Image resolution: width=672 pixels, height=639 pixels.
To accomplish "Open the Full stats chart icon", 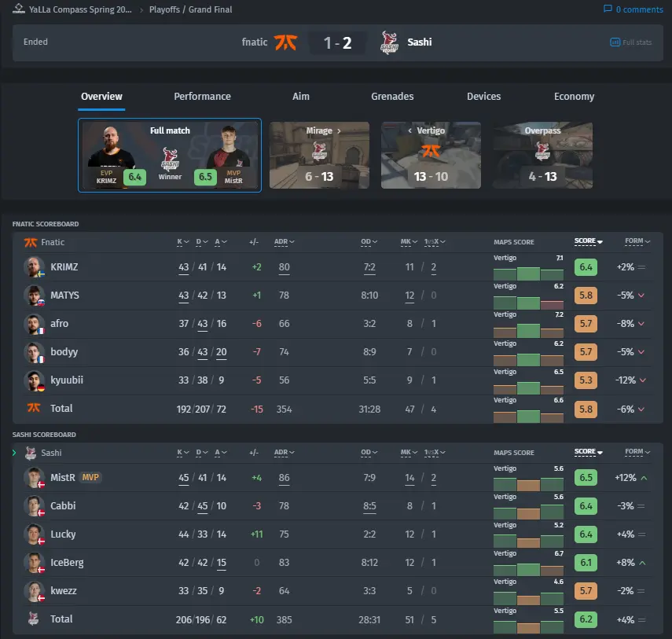I will click(x=615, y=42).
